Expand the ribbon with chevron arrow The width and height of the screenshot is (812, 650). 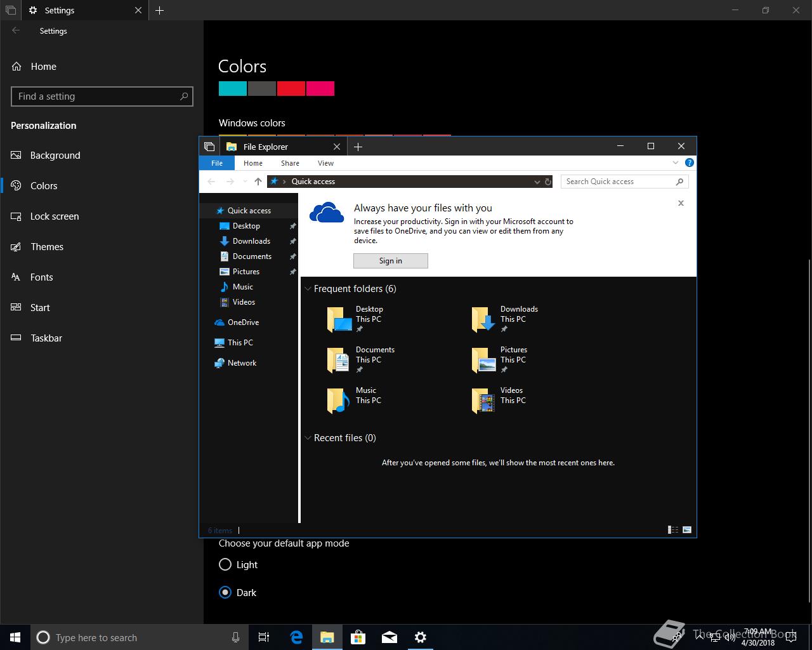(675, 163)
